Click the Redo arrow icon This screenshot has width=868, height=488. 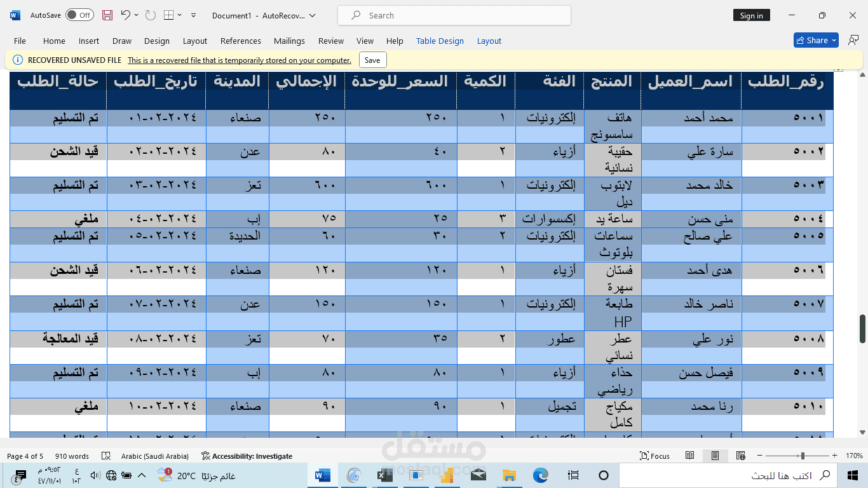(x=150, y=15)
